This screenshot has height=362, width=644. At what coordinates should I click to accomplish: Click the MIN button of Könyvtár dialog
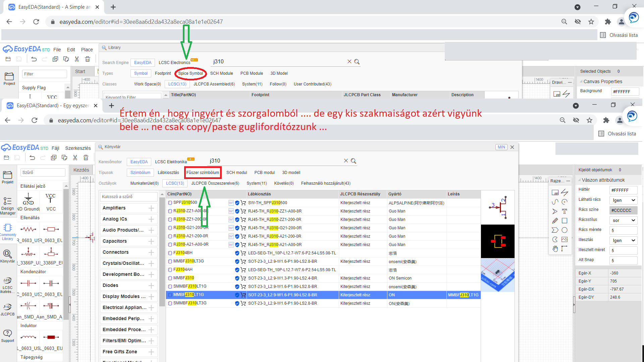501,147
